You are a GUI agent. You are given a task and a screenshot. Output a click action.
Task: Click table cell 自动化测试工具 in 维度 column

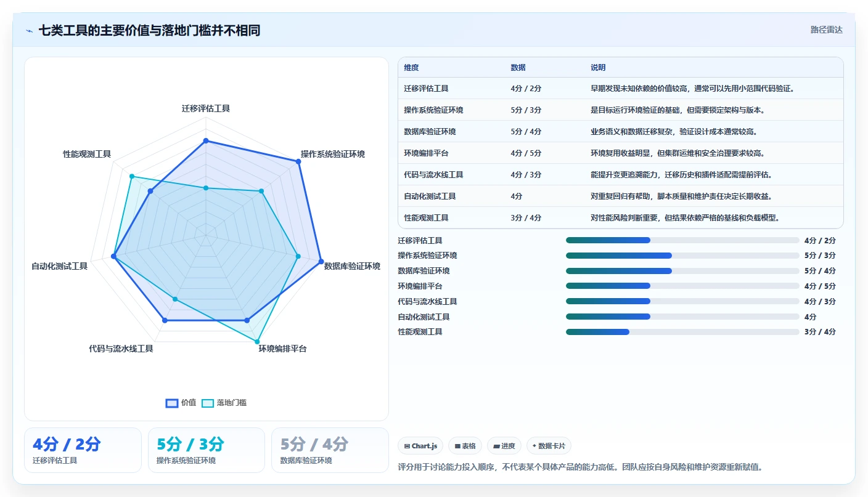430,196
